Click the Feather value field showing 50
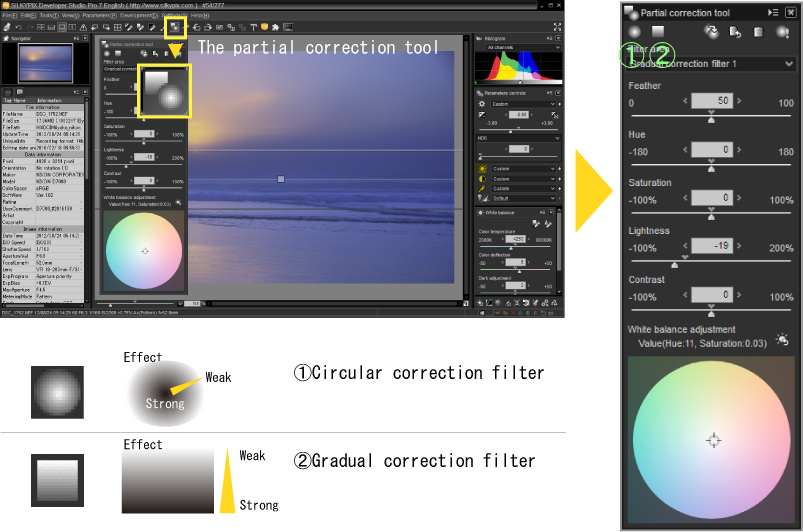This screenshot has height=532, width=803. pos(712,101)
